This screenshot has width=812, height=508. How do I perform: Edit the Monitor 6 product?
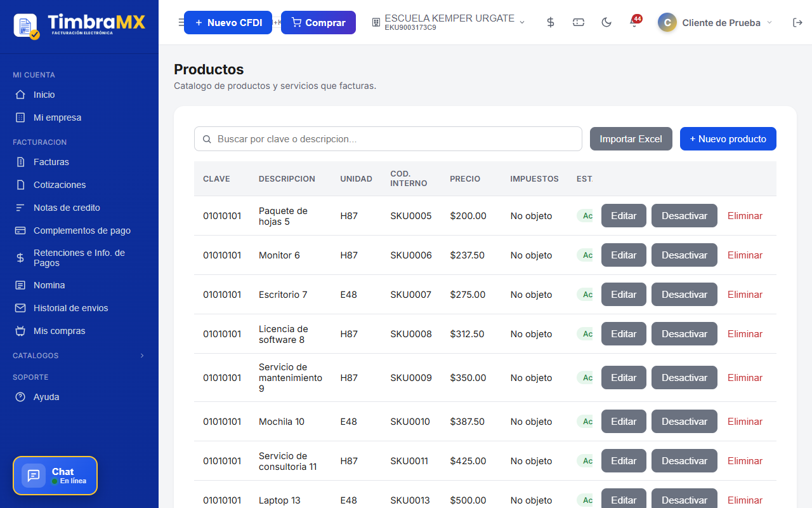coord(624,255)
